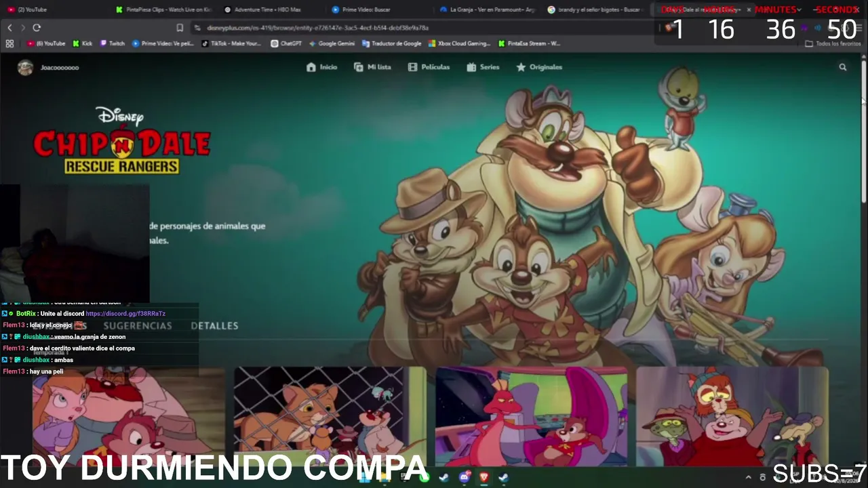
Task: Open the YouTube bookmark
Action: pos(46,43)
